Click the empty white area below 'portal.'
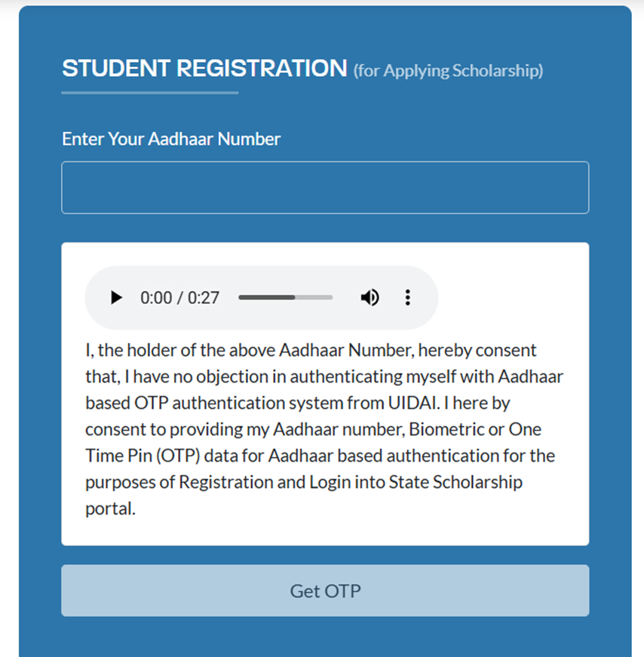The image size is (644, 657). [x=325, y=532]
